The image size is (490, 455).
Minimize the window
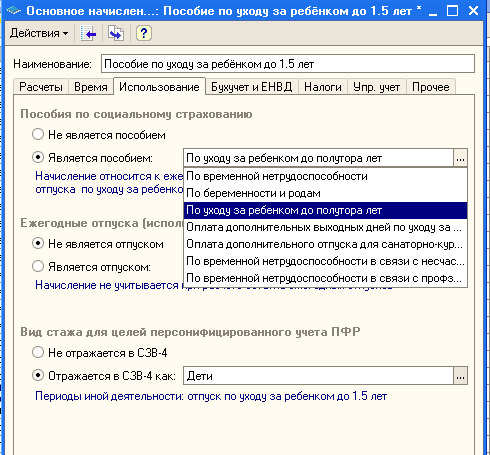pos(433,11)
